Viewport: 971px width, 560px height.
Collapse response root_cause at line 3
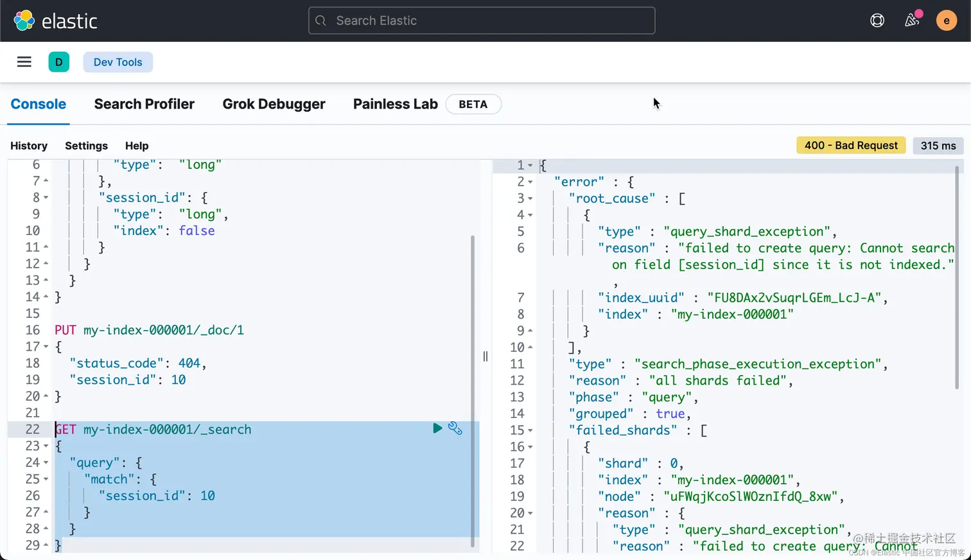coord(530,198)
